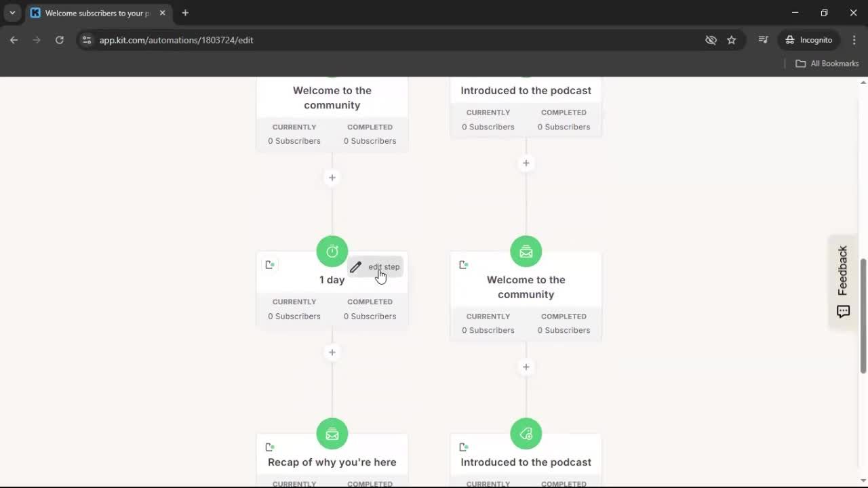Open a new browser tab

tap(185, 13)
